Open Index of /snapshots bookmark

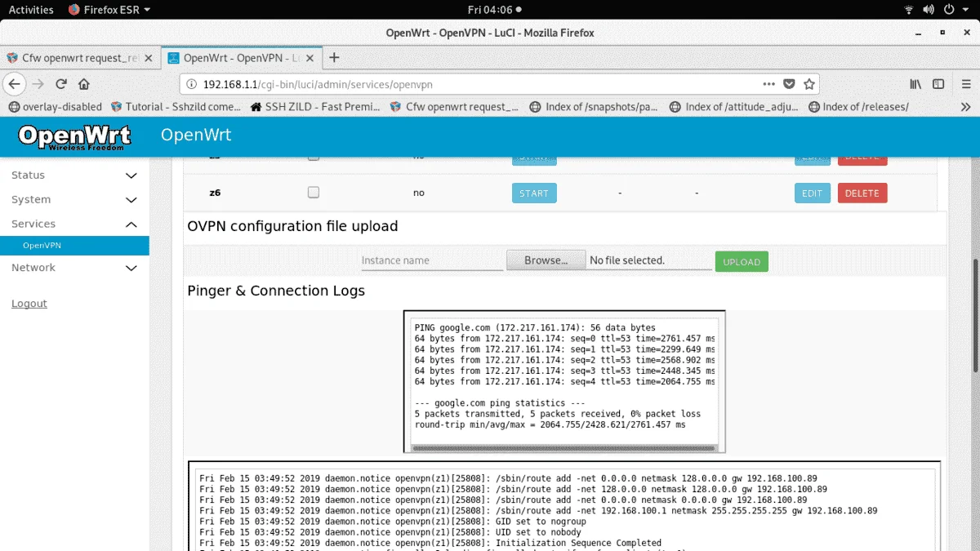pos(594,107)
